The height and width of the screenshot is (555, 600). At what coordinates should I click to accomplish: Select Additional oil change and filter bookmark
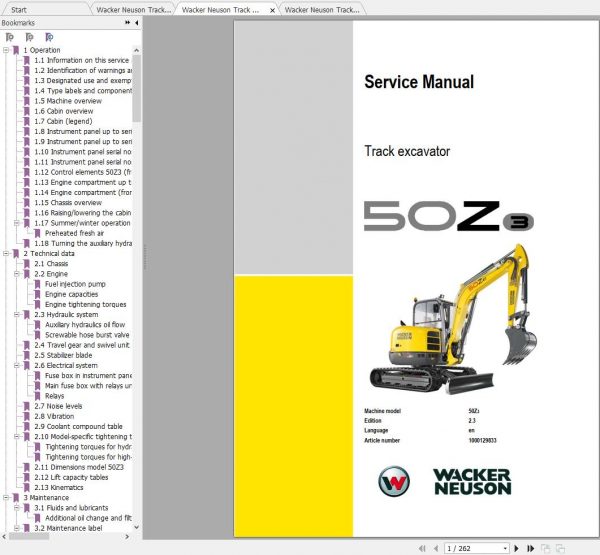click(88, 518)
